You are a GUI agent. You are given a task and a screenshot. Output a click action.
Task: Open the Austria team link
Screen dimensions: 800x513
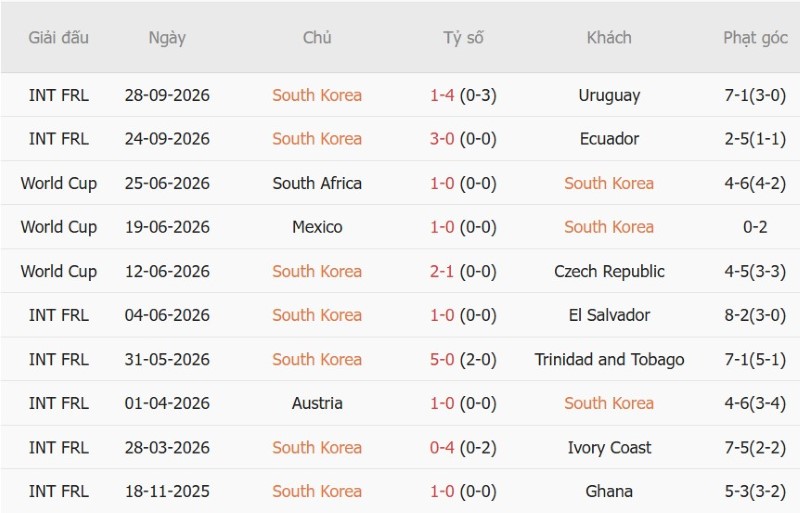click(x=317, y=403)
